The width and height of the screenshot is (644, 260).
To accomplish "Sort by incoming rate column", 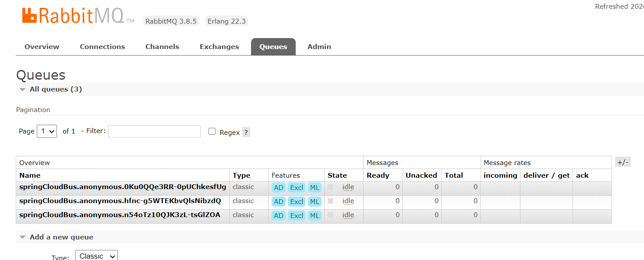I will click(x=500, y=176).
